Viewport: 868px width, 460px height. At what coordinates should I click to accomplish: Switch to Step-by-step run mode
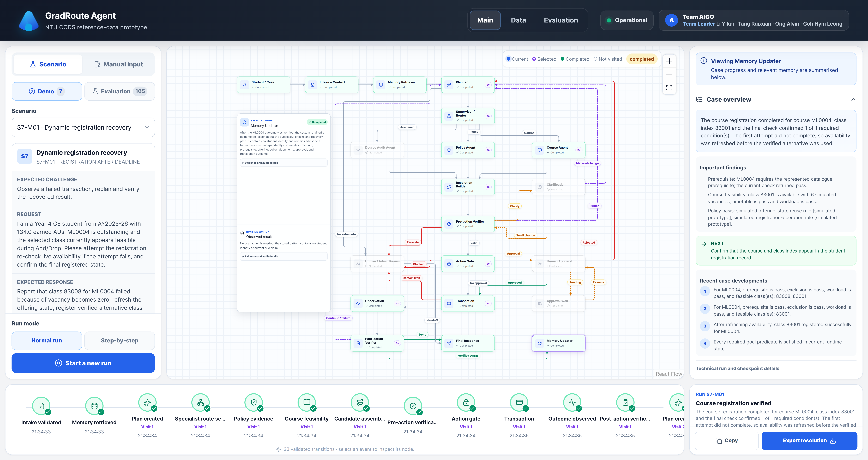120,341
